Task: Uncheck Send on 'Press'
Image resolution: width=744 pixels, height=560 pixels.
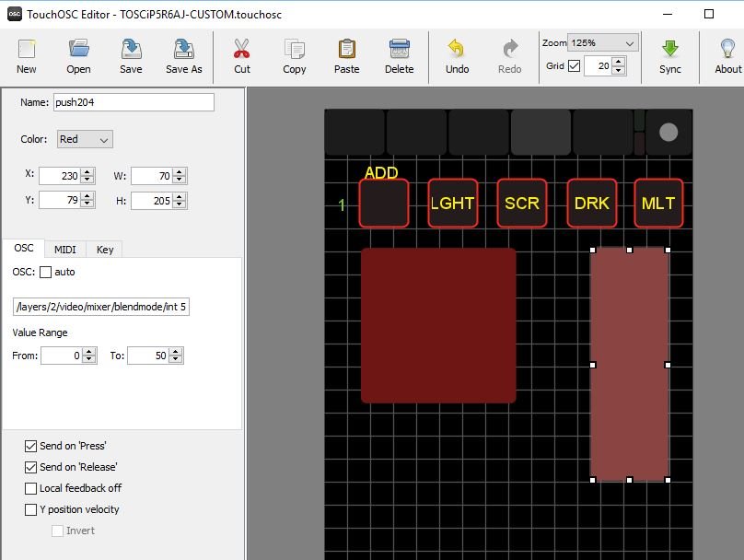Action: [31, 446]
